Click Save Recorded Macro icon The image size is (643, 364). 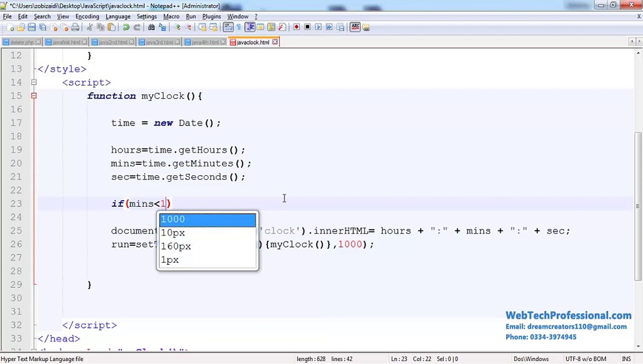340,27
